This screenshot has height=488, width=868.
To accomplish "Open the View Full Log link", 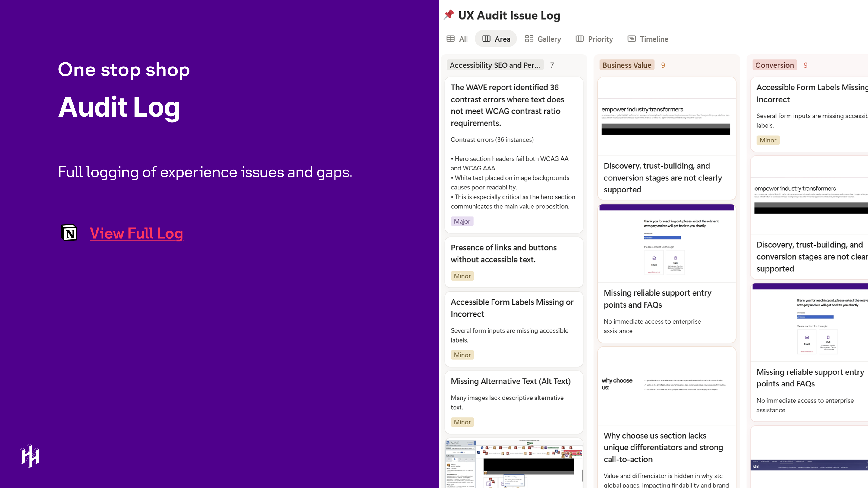I will [136, 233].
